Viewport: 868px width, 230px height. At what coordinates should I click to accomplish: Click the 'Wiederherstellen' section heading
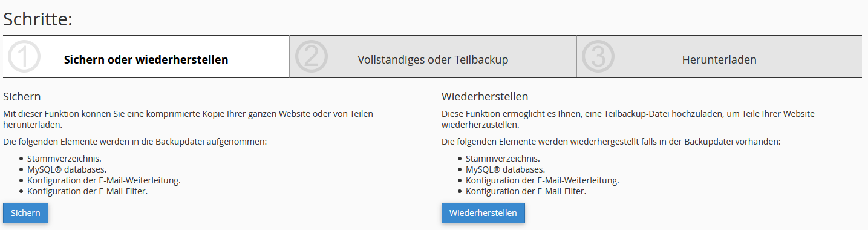point(485,97)
